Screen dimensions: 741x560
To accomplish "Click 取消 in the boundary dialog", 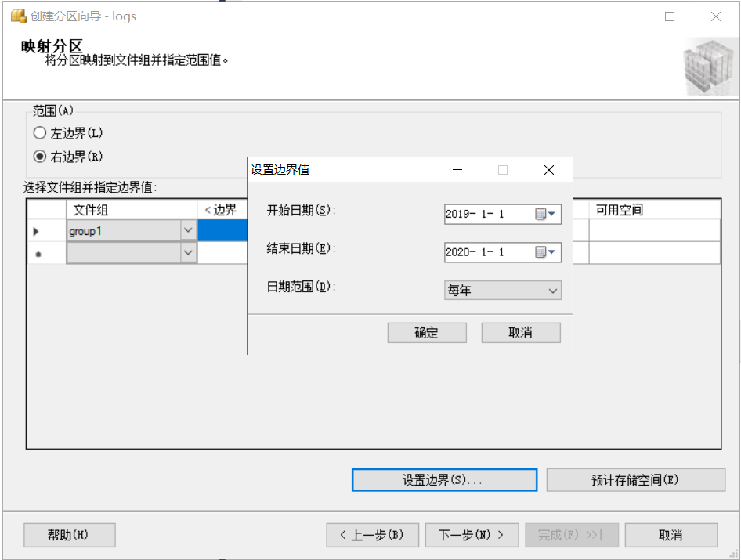I will 521,333.
